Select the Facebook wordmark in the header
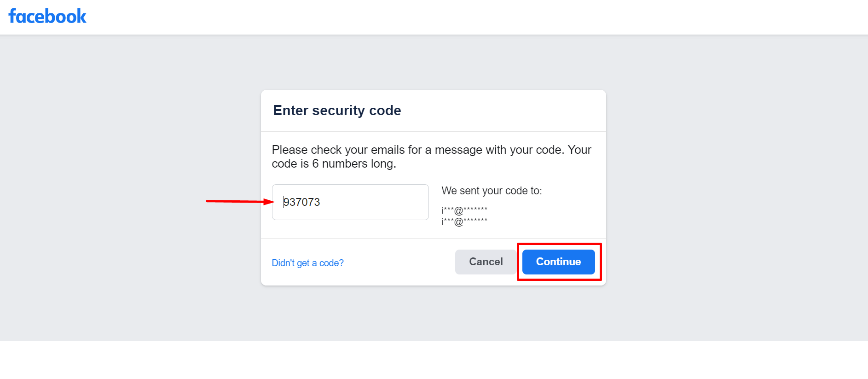The height and width of the screenshot is (379, 868). coord(47,17)
